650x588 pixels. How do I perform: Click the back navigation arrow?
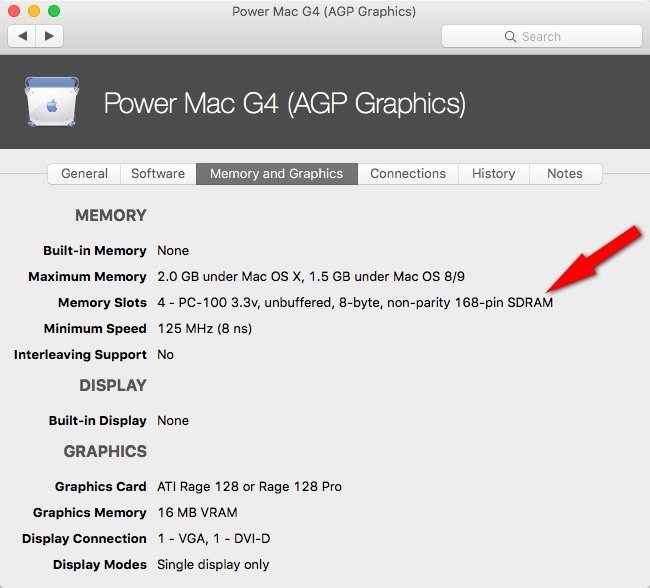click(22, 36)
